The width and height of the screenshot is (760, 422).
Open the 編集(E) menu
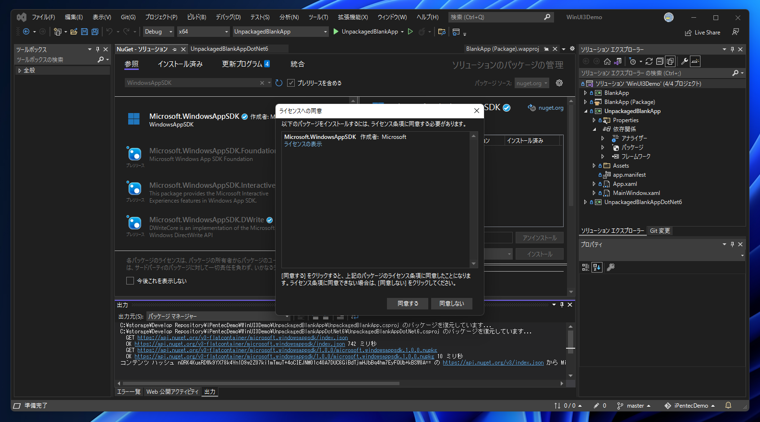74,17
